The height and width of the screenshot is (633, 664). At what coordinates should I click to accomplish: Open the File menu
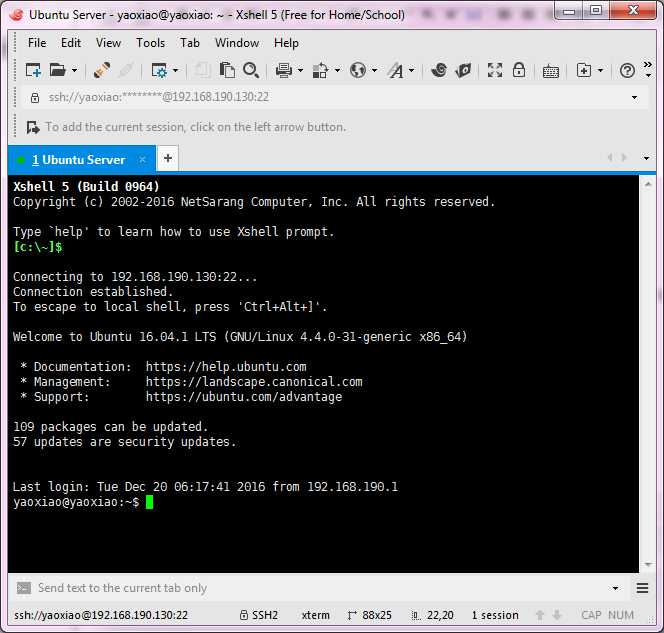tap(37, 43)
